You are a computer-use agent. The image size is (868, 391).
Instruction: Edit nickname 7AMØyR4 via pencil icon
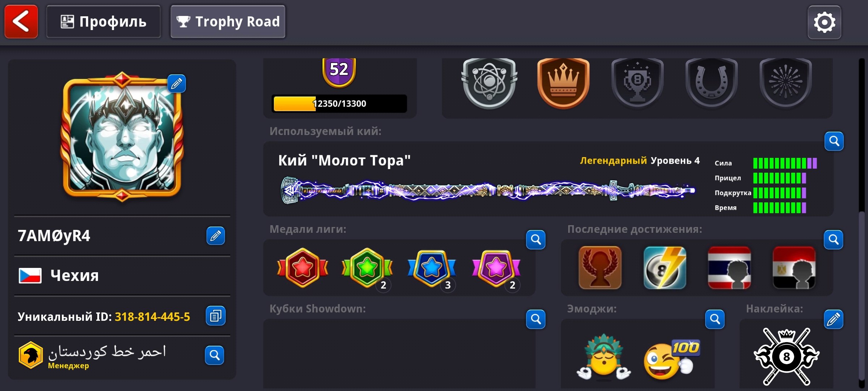pyautogui.click(x=216, y=236)
